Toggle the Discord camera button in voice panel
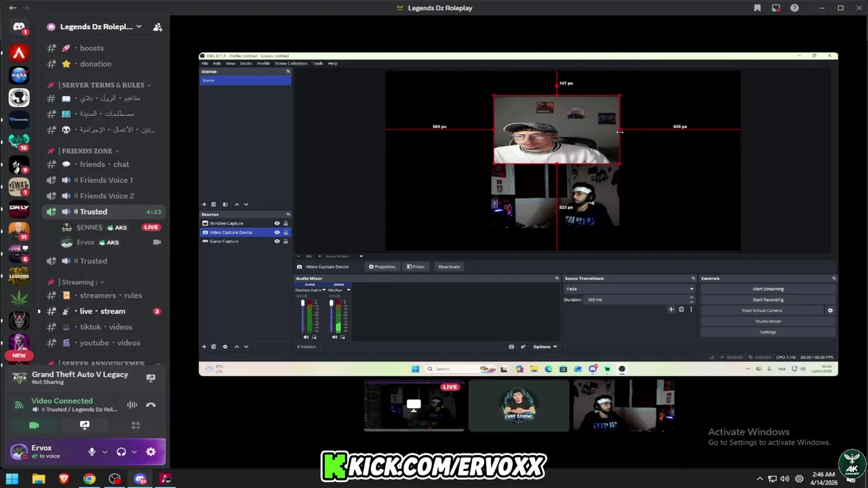 [x=34, y=425]
